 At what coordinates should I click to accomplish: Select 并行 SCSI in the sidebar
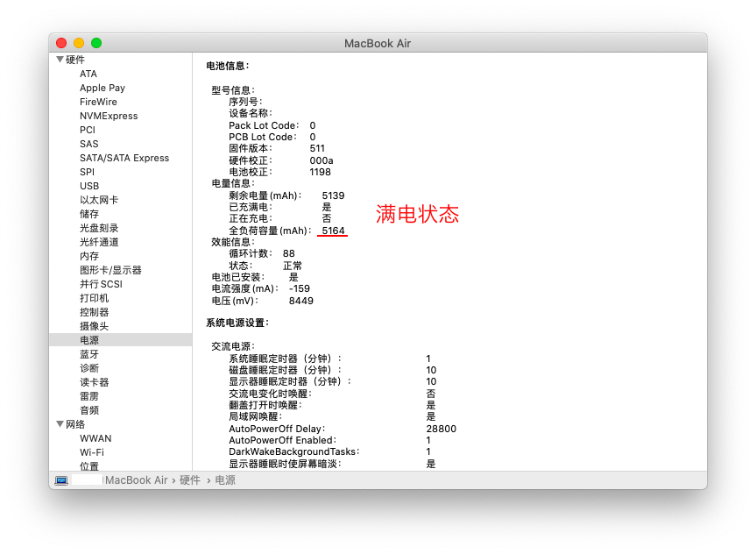tap(101, 284)
